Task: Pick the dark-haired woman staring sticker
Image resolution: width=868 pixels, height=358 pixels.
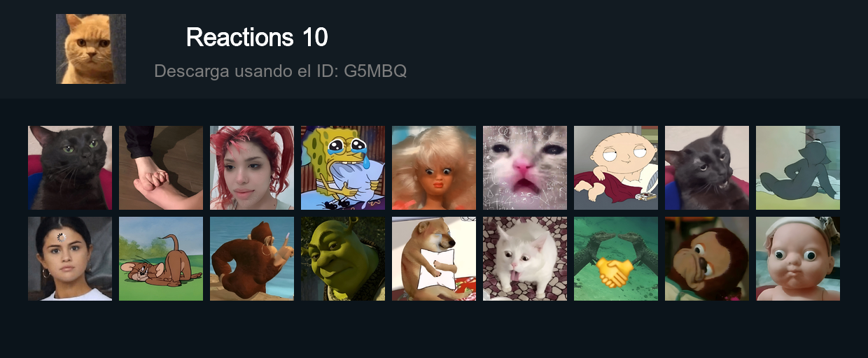Action: point(70,259)
